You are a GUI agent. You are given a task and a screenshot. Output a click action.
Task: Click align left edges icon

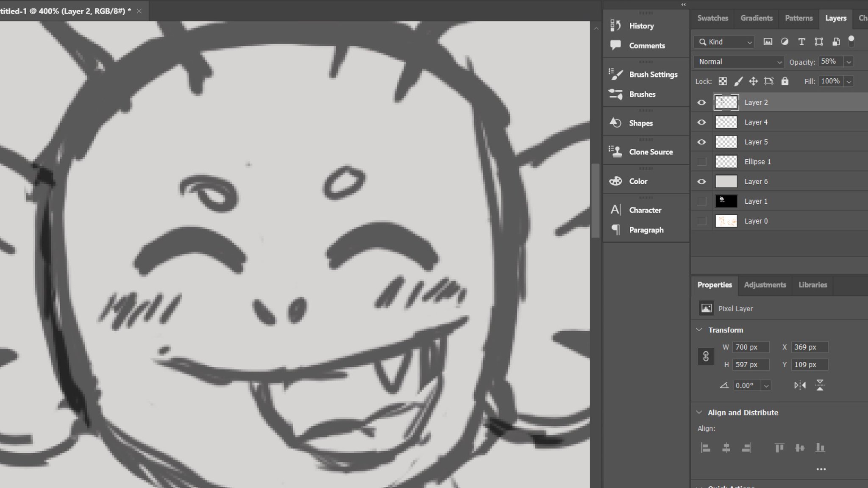[706, 448]
